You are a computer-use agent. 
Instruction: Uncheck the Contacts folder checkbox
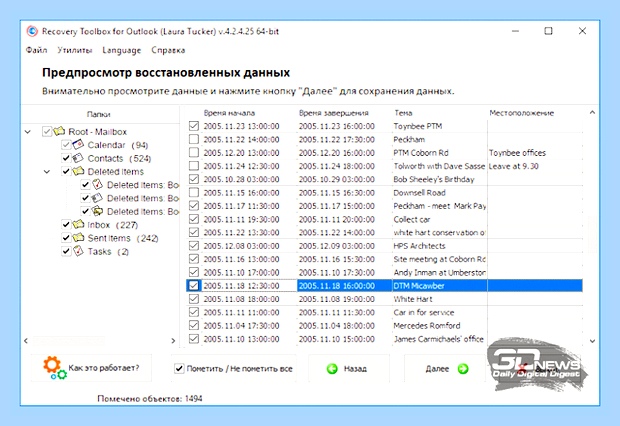(66, 158)
